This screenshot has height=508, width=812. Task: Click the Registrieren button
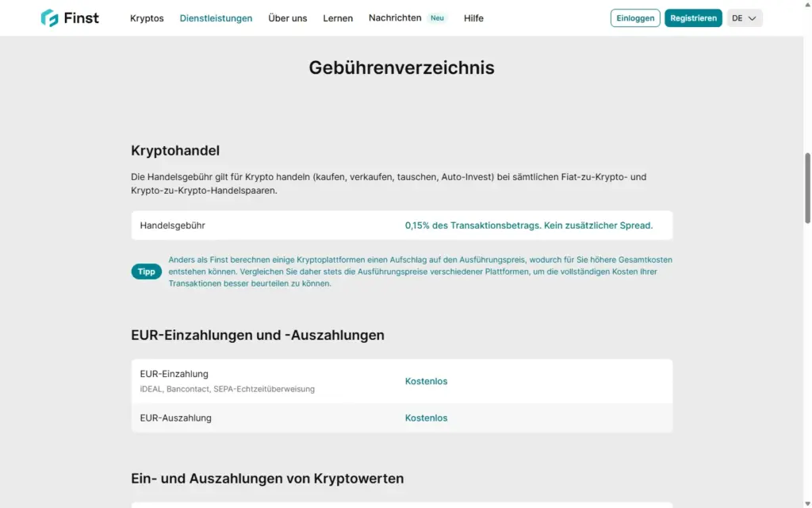tap(693, 18)
